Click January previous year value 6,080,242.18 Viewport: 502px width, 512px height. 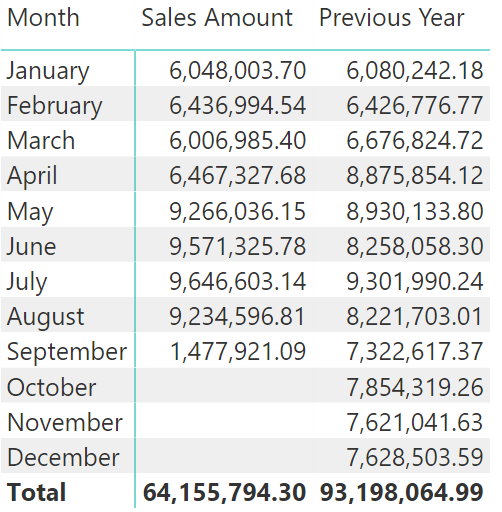415,70
